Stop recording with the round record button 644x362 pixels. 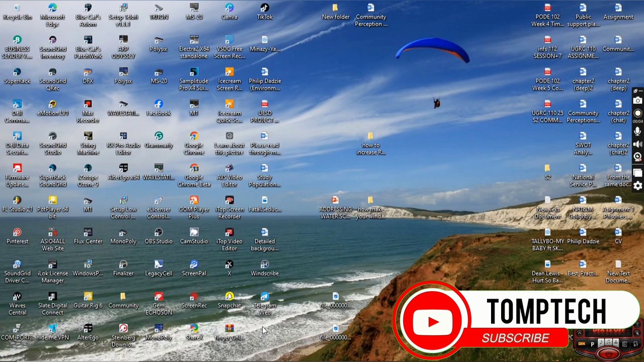pyautogui.click(x=637, y=113)
